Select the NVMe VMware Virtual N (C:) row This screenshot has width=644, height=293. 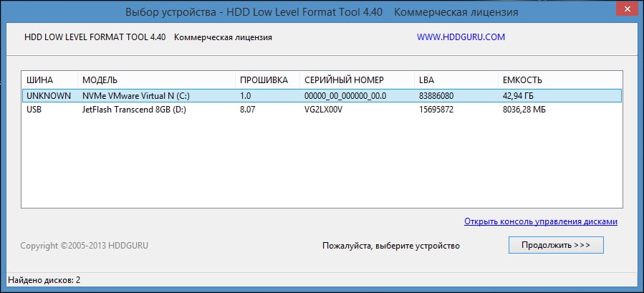[x=322, y=96]
